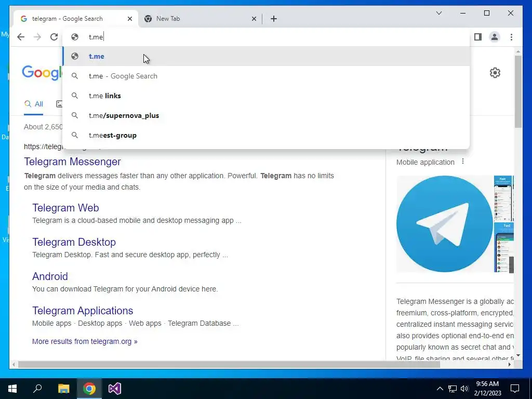Click the network tray icon
This screenshot has height=399, width=532.
tap(453, 389)
